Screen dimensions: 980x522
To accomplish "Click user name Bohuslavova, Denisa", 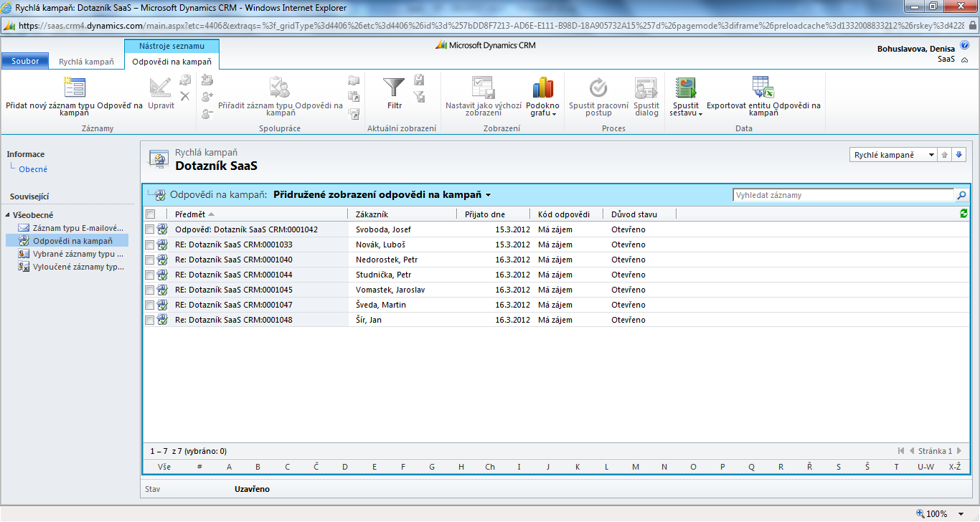I will click(x=916, y=49).
